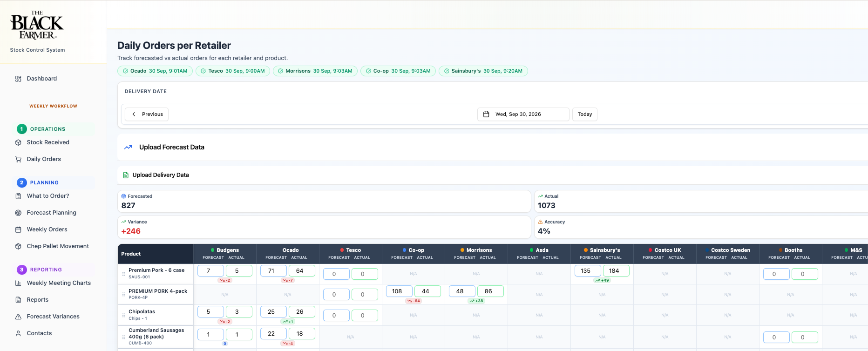Edit Ocado forecast for Chipolatas
This screenshot has height=351, width=868.
point(273,312)
